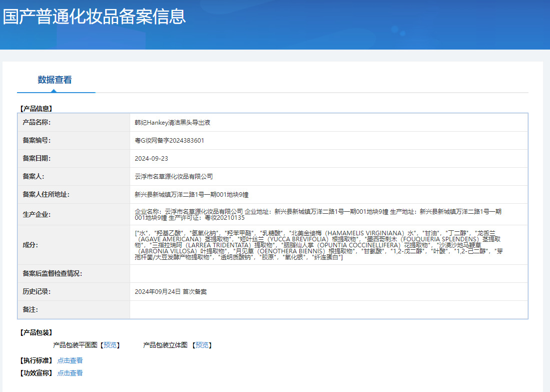Click the empty 备案后监督检查情况 value cell
Image resolution: width=550 pixels, height=392 pixels.
pos(328,273)
